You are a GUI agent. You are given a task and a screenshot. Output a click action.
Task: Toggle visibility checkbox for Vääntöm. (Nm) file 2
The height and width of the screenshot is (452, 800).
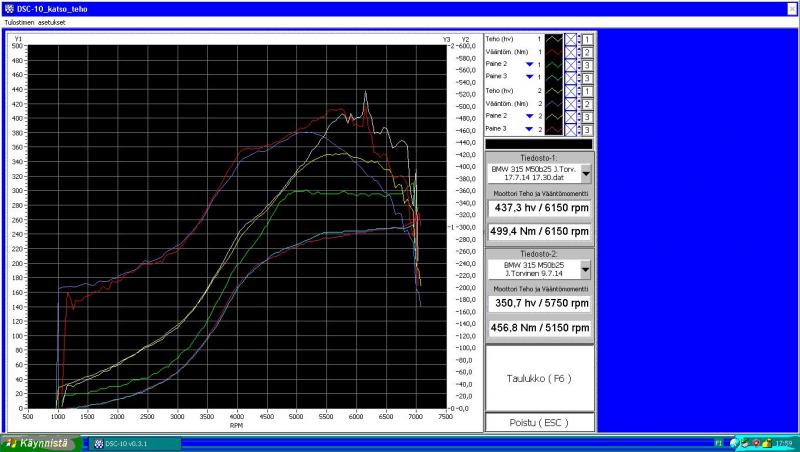pos(571,103)
